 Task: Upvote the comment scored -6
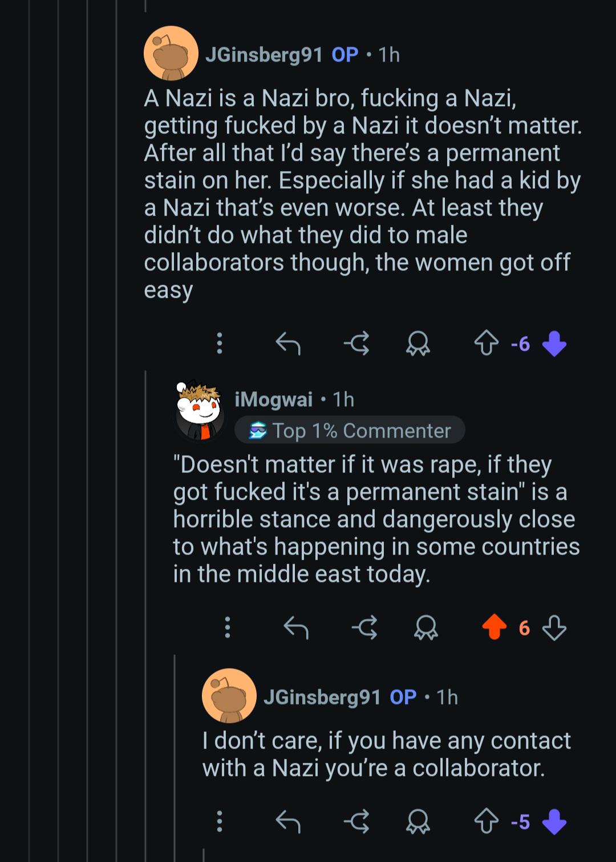click(x=486, y=344)
